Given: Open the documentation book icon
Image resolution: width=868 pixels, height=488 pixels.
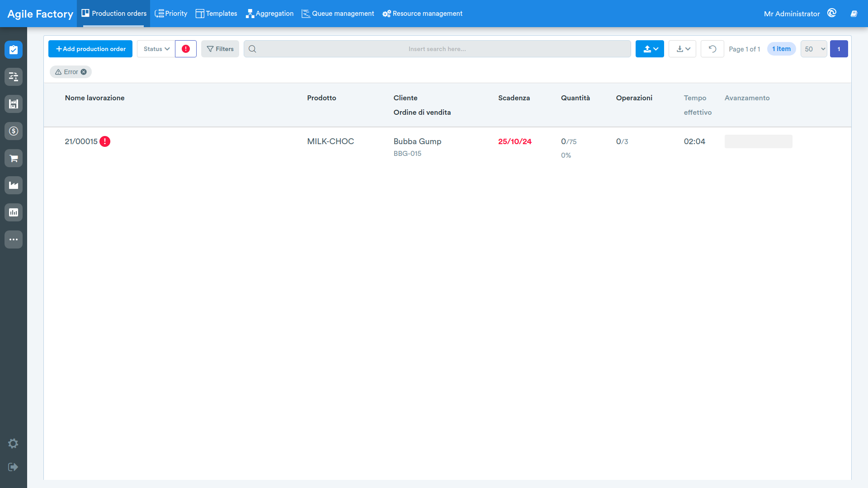Looking at the screenshot, I should coord(854,14).
